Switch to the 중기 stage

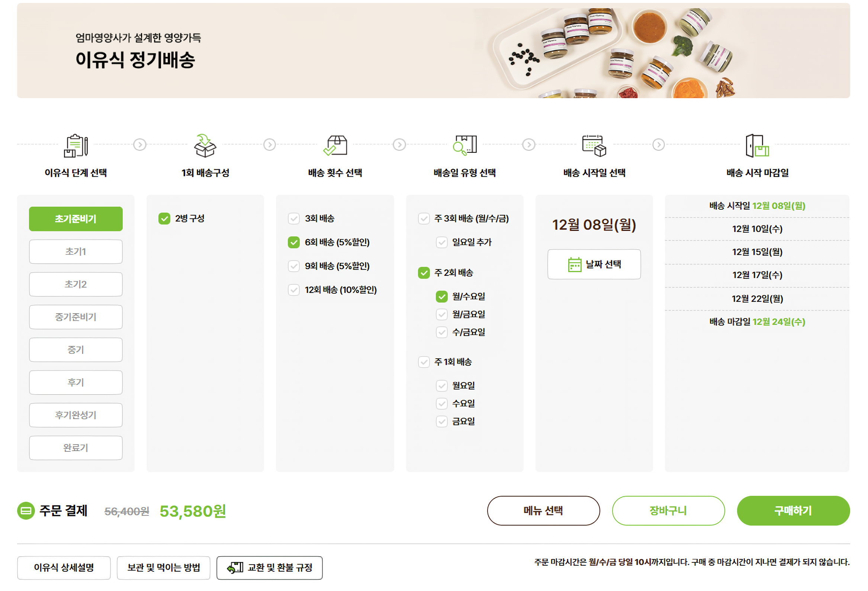(75, 349)
